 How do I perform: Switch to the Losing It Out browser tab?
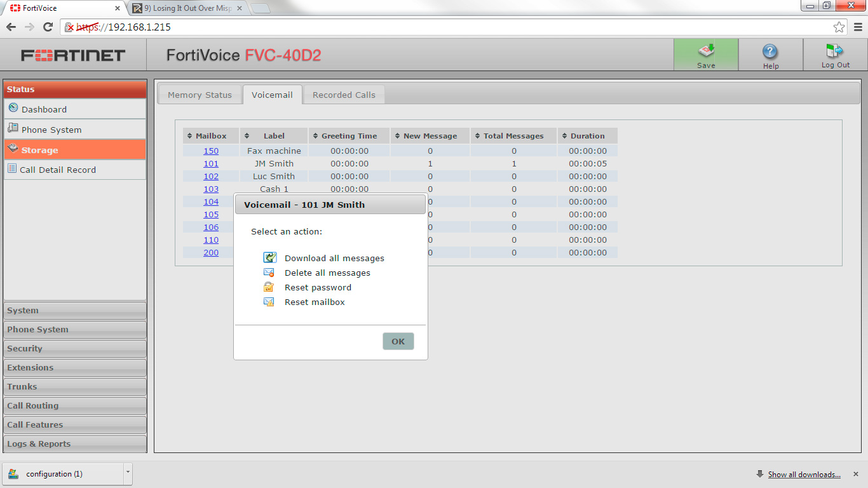(x=187, y=8)
